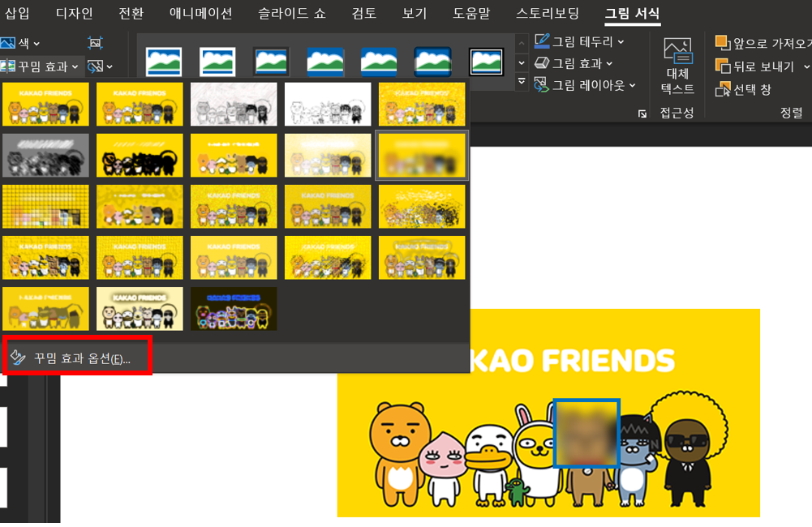Select the 검토 ribbon tab
812x527 pixels.
pos(364,14)
